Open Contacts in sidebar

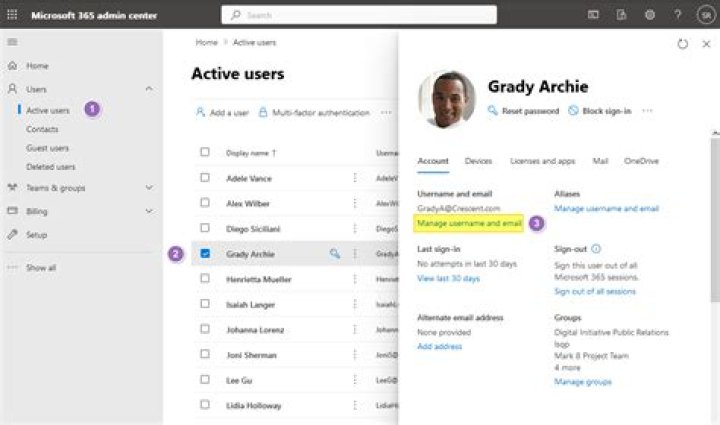42,129
